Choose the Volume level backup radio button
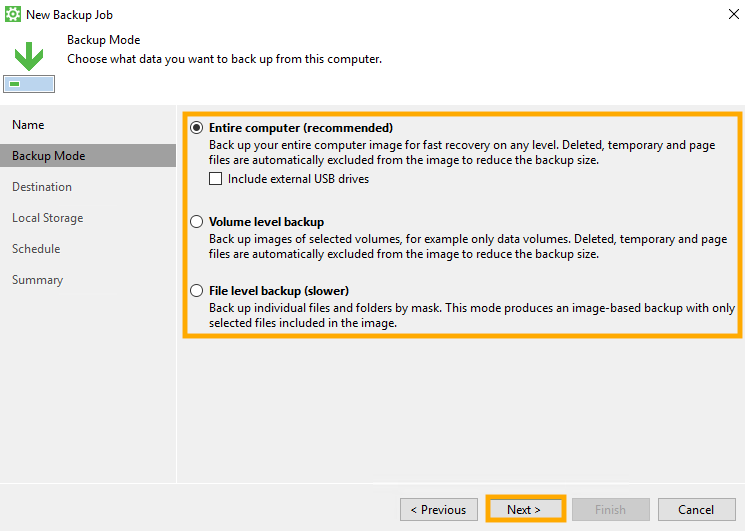This screenshot has width=745, height=531. pyautogui.click(x=196, y=222)
